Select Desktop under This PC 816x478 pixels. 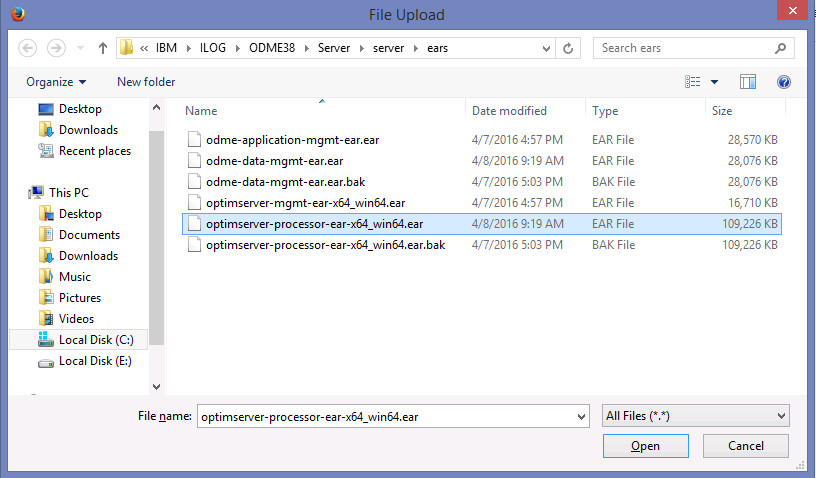tap(80, 214)
